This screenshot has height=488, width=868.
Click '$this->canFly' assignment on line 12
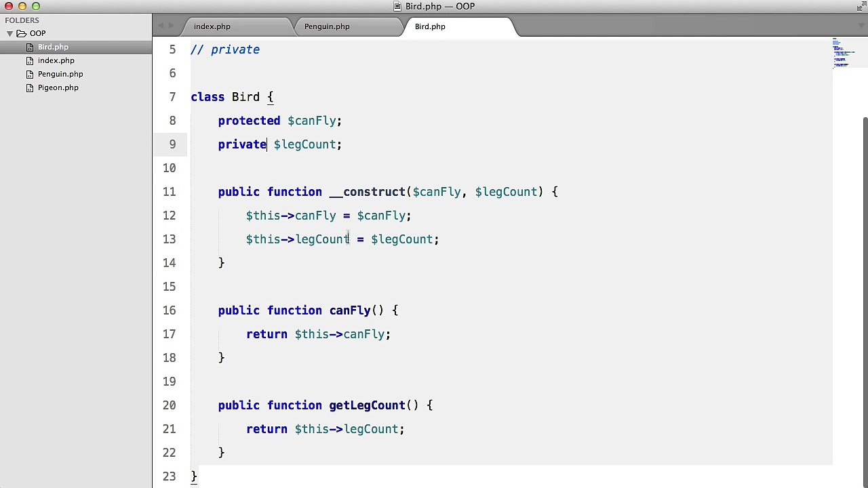pos(291,216)
